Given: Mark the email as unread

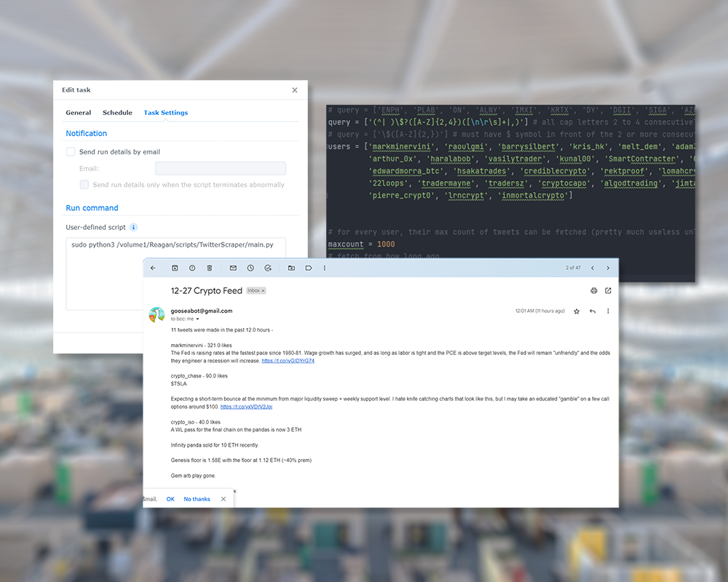Looking at the screenshot, I should (x=233, y=268).
